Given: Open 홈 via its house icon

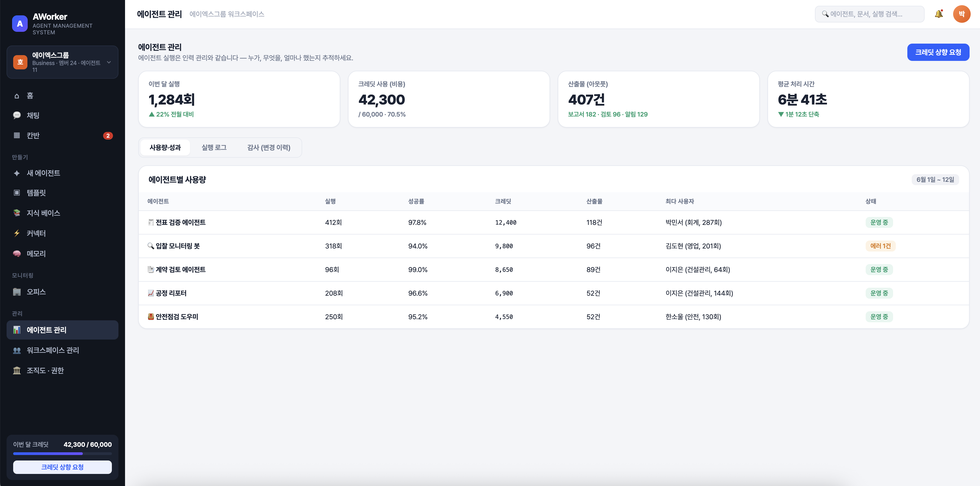Looking at the screenshot, I should (17, 95).
